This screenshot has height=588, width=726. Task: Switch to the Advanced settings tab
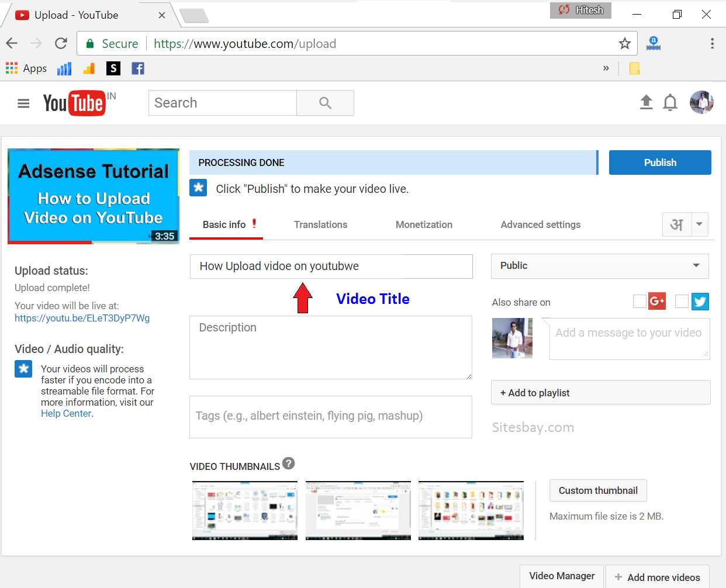coord(541,224)
